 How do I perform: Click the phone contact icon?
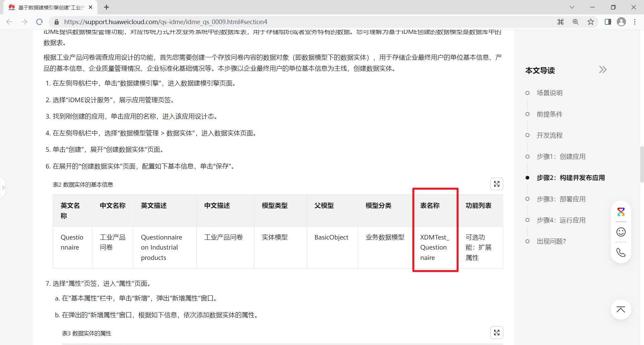click(x=621, y=252)
